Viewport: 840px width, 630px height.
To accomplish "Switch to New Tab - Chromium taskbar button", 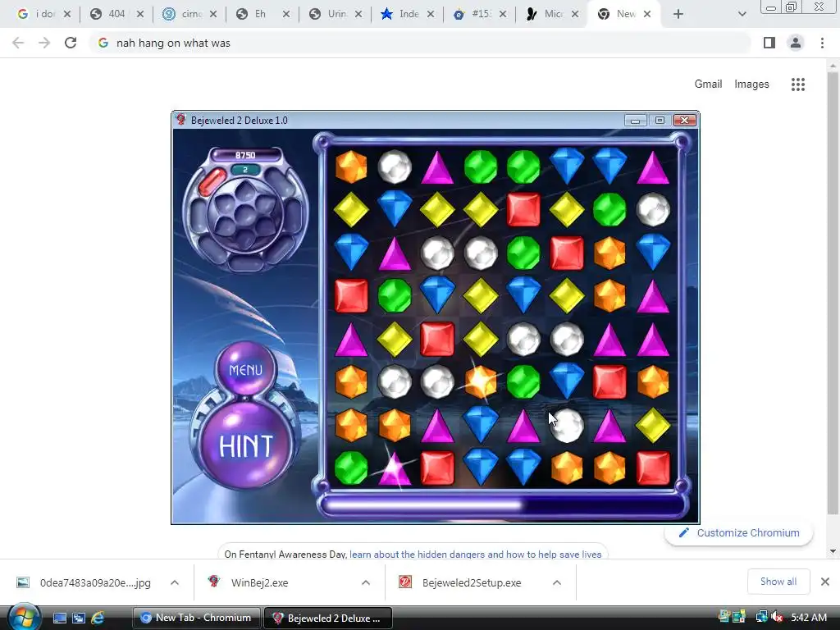I will [196, 618].
